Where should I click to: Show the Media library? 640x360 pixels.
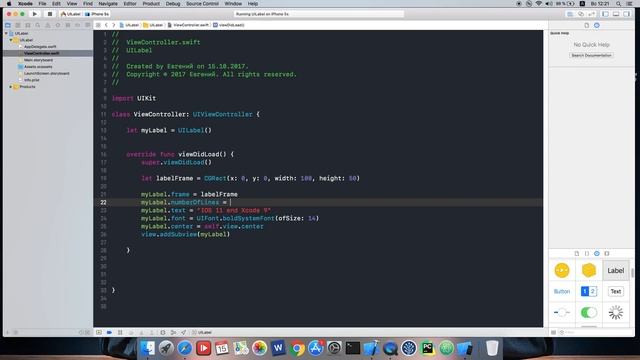[x=607, y=253]
